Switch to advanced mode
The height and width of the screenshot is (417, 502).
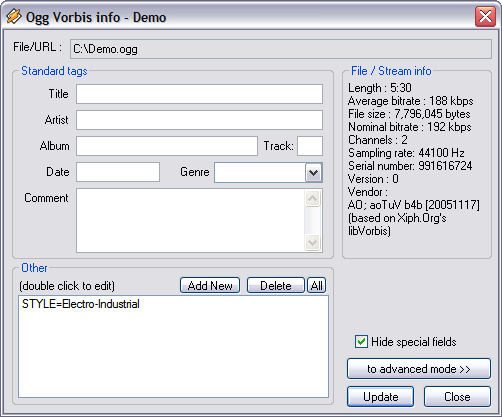(x=419, y=369)
